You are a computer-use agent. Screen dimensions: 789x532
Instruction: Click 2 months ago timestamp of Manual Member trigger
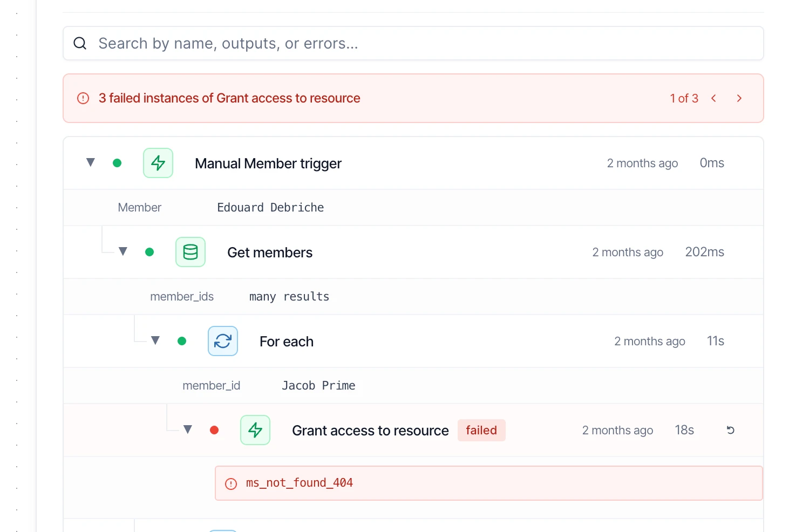(642, 163)
